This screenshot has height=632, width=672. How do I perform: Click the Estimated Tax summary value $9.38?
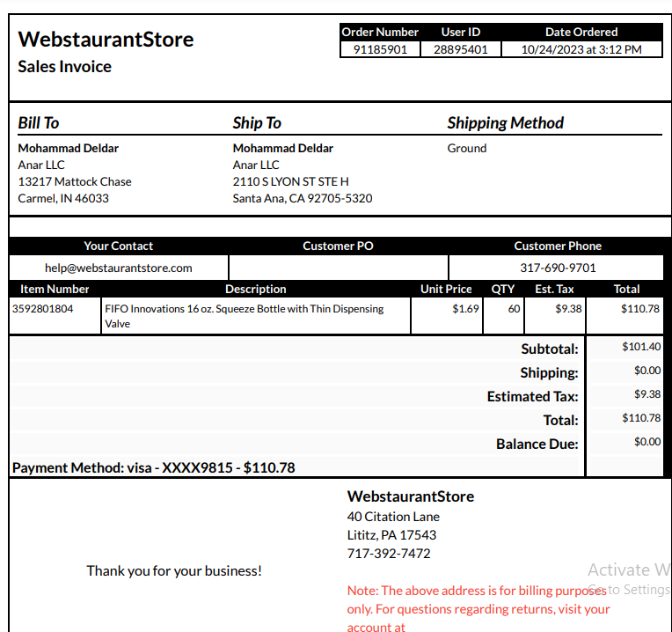pos(647,394)
